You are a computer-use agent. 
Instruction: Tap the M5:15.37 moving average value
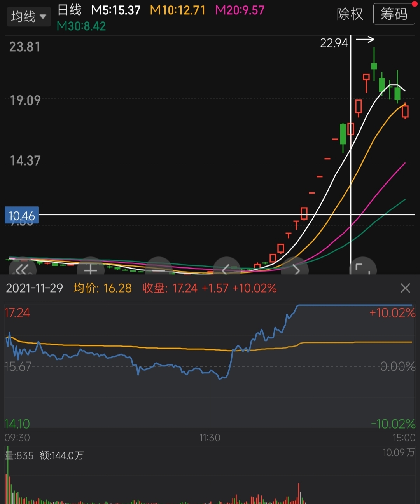tap(116, 10)
